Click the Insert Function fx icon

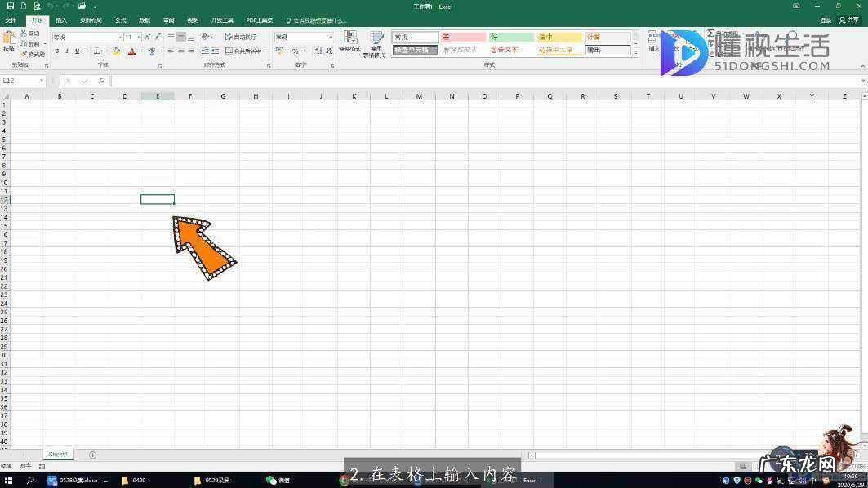(101, 81)
